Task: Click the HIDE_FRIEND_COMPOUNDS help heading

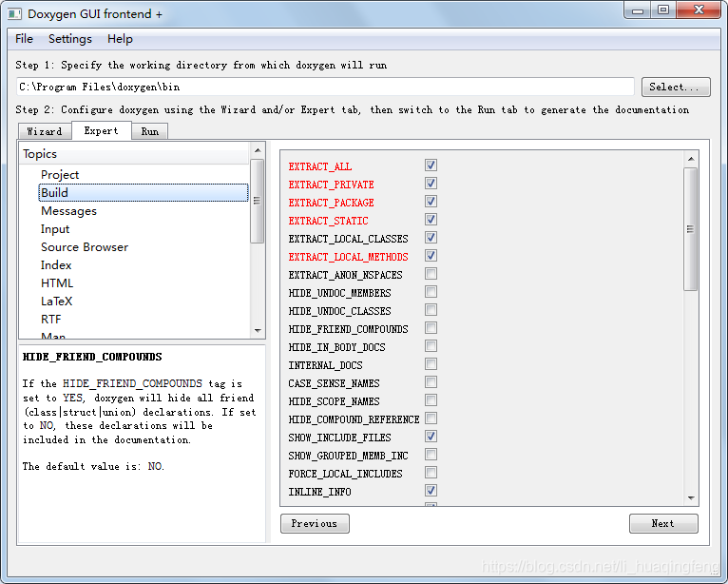Action: point(92,357)
